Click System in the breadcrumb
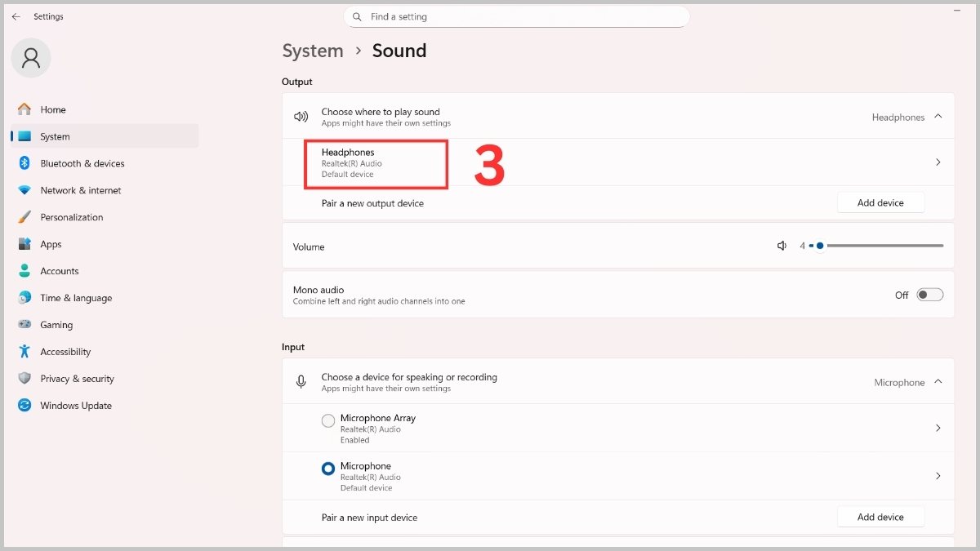Viewport: 980px width, 551px height. click(313, 51)
